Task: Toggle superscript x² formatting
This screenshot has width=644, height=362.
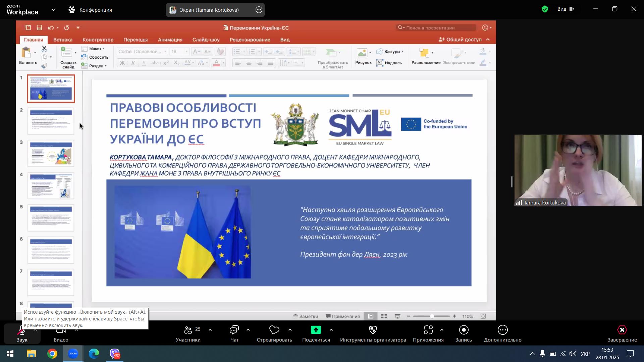Action: [166, 63]
